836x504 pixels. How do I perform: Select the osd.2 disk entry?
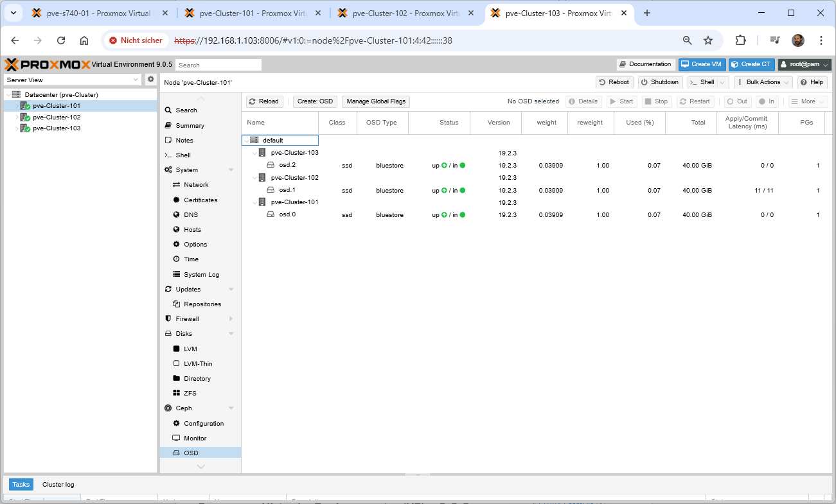point(287,165)
